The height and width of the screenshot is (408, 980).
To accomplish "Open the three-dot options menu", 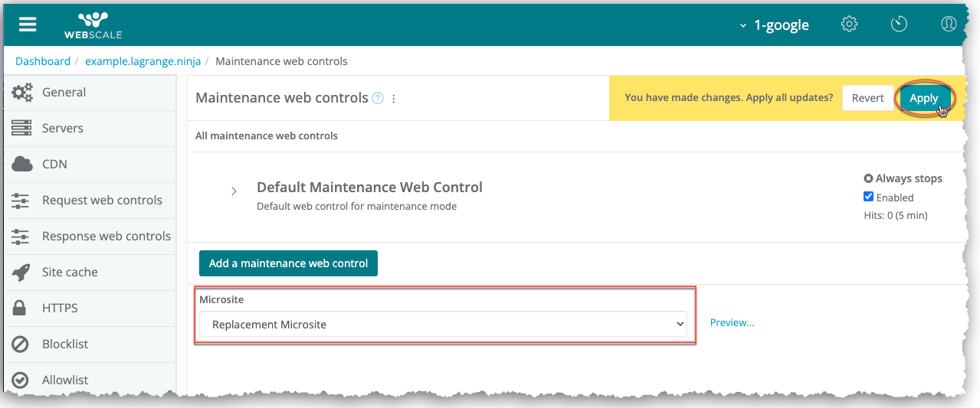I will pyautogui.click(x=394, y=98).
